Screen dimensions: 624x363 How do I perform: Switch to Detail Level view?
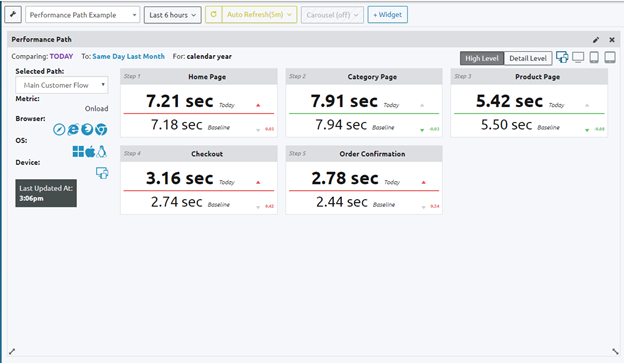tap(528, 58)
